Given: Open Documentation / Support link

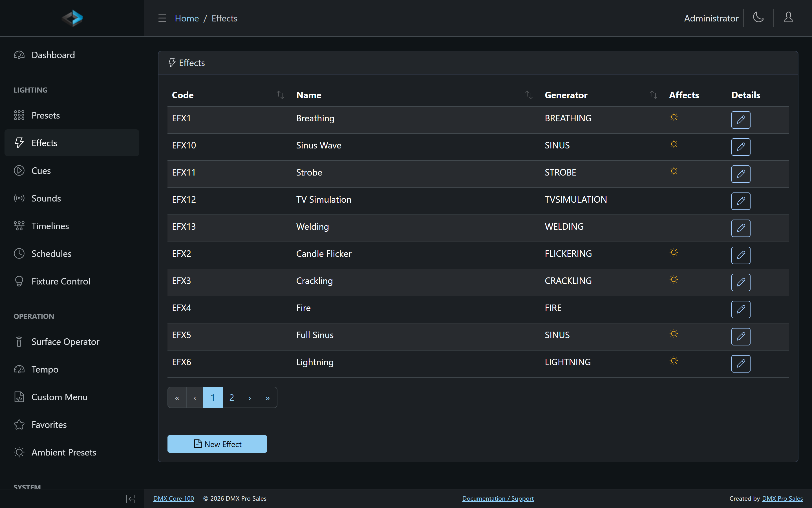Looking at the screenshot, I should pos(498,499).
